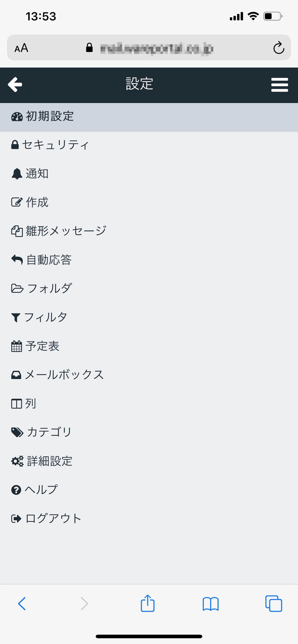Open the hamburger menu icon
The height and width of the screenshot is (644, 298).
(x=280, y=85)
